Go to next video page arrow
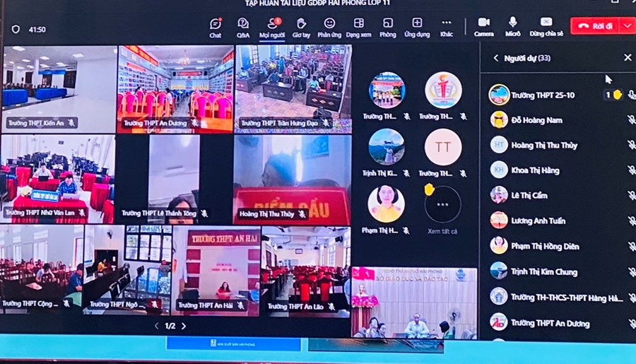 [184, 326]
